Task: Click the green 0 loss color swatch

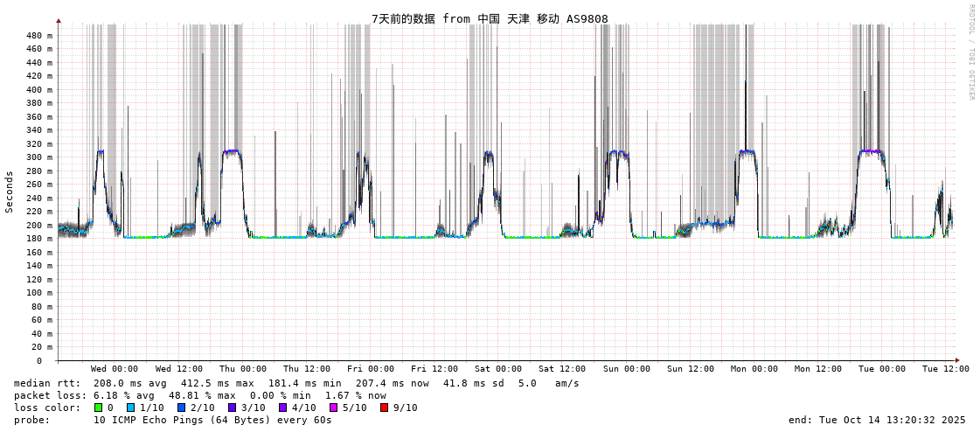Action: coord(99,408)
